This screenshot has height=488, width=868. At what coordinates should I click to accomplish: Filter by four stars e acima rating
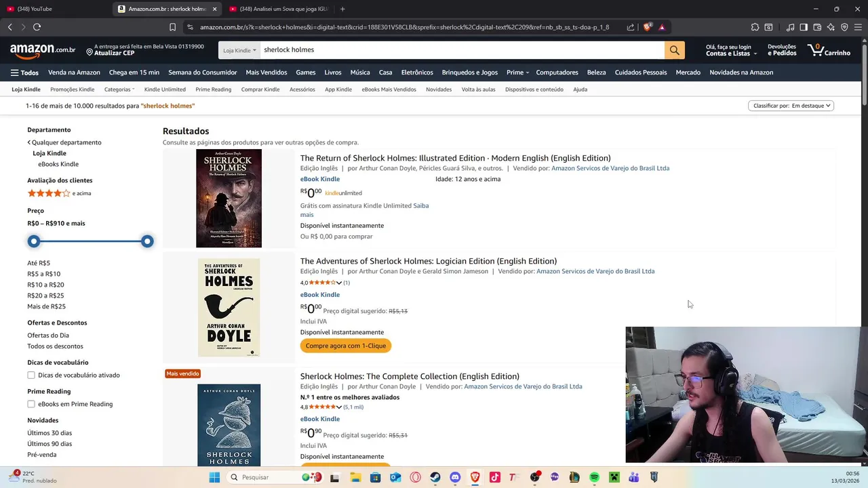[x=59, y=193]
